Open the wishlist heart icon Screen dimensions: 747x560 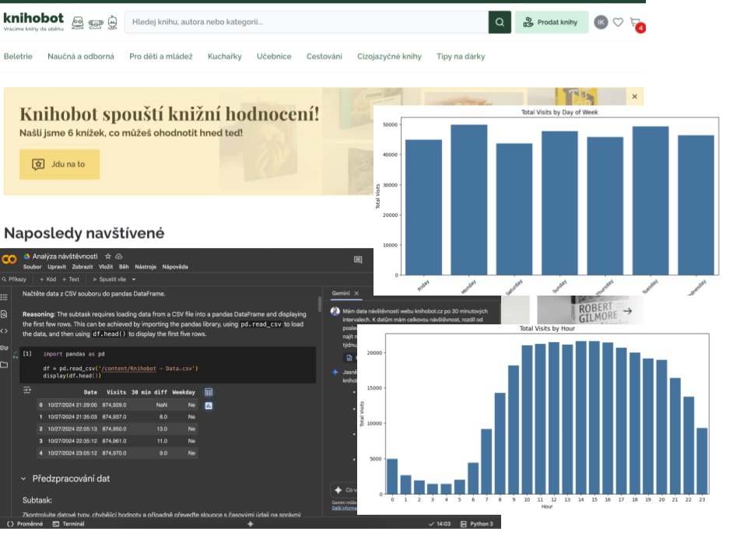(618, 22)
